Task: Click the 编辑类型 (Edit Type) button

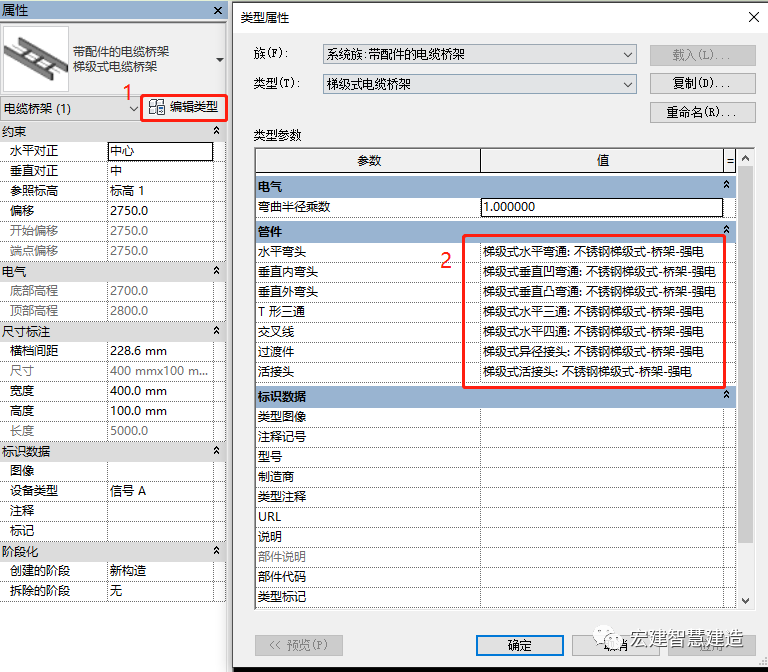Action: coord(184,107)
